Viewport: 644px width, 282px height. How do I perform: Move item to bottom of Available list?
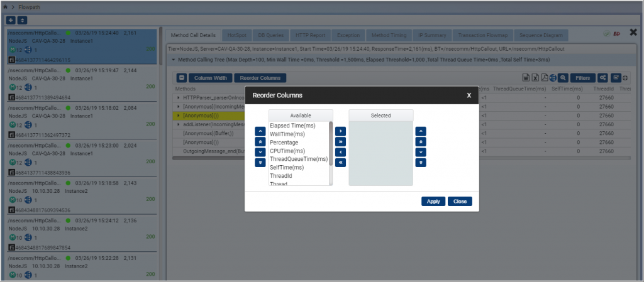[x=260, y=163]
